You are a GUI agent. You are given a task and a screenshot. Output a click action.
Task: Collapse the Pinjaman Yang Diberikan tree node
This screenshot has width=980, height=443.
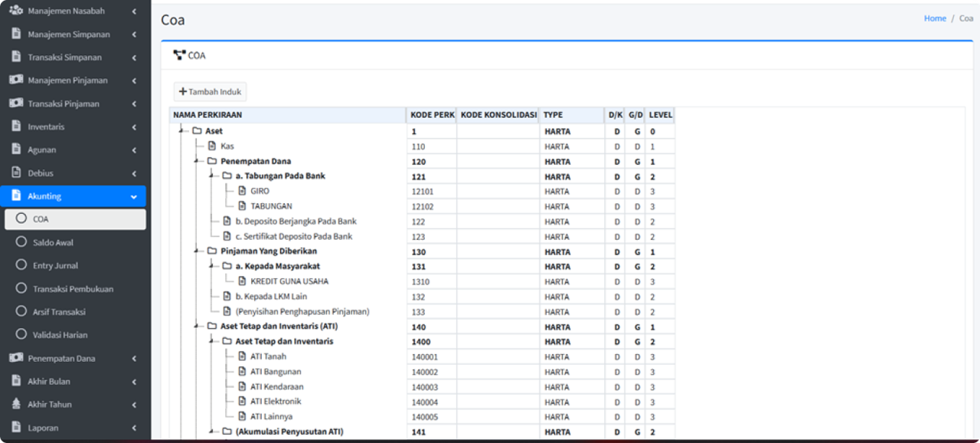click(197, 251)
